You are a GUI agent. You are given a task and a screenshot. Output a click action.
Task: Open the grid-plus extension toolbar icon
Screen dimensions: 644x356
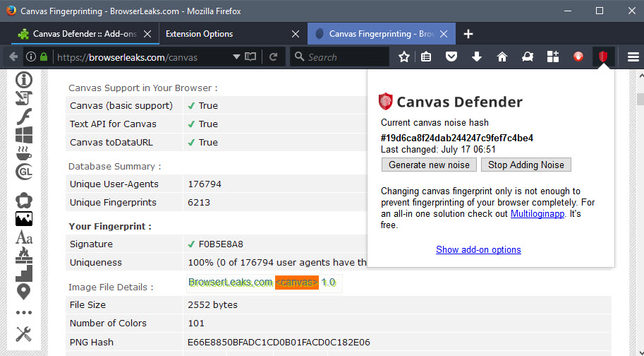pyautogui.click(x=553, y=57)
